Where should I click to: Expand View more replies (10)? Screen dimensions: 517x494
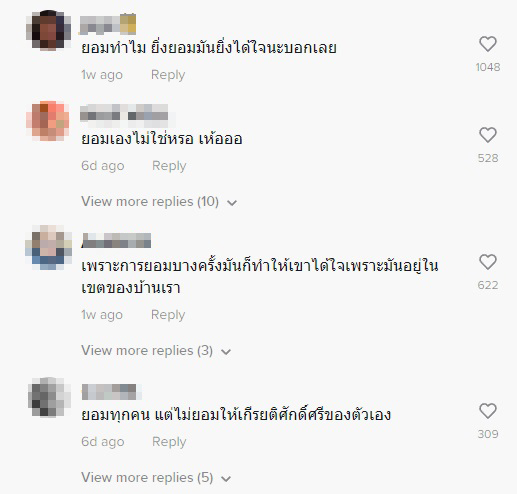[159, 202]
